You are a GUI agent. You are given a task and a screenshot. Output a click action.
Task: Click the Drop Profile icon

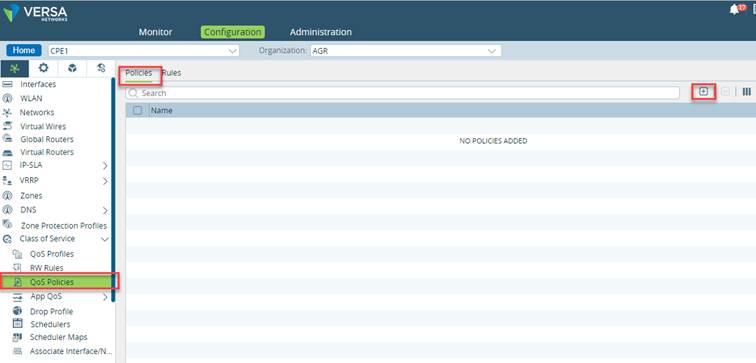point(17,311)
